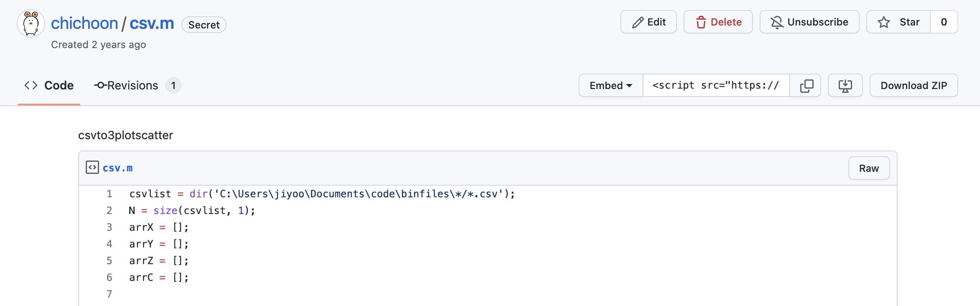This screenshot has width=980, height=306.
Task: Click the csv.m filename in file header
Action: point(117,168)
